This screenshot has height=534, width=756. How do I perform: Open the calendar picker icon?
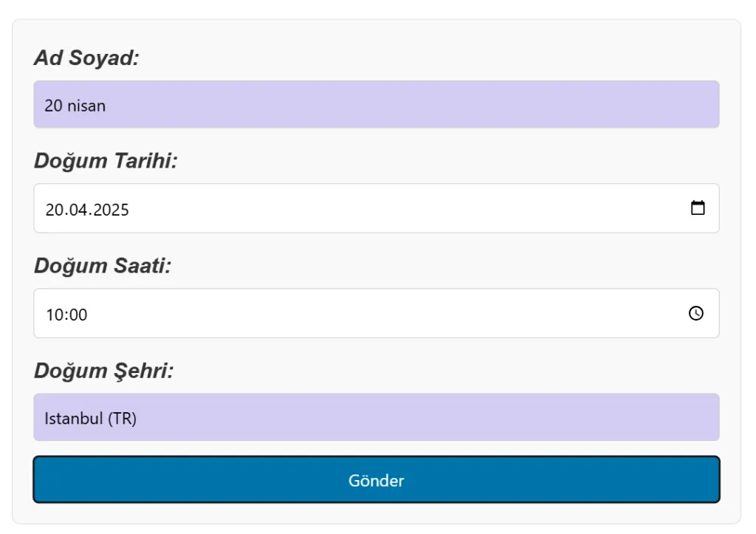698,208
